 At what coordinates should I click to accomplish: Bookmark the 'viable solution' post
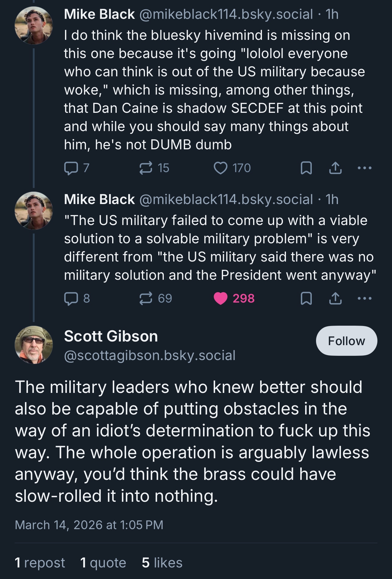[306, 298]
